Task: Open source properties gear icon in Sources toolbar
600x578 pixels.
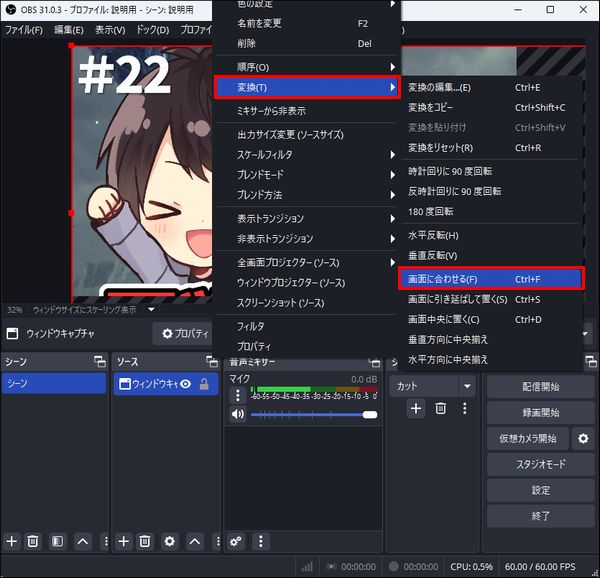Action: 170,541
